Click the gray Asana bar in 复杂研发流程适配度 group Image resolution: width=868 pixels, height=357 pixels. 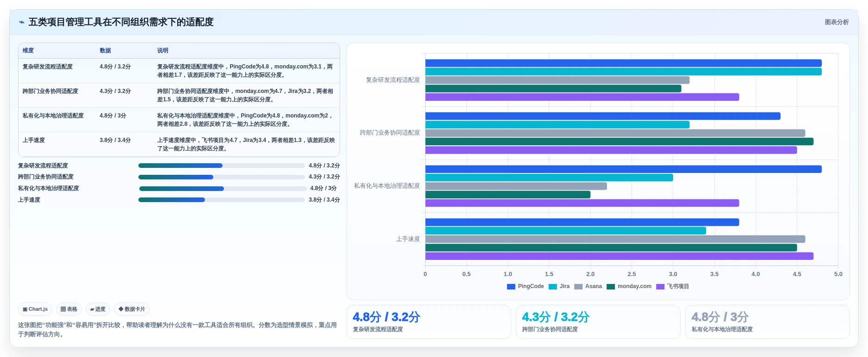click(x=557, y=80)
